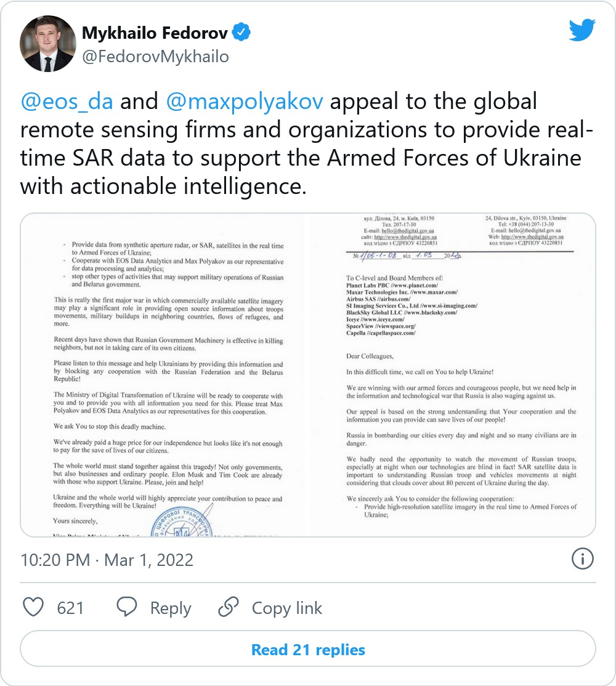Image resolution: width=616 pixels, height=686 pixels.
Task: Click the Mykhailo Fedorov display name
Action: pyautogui.click(x=155, y=33)
